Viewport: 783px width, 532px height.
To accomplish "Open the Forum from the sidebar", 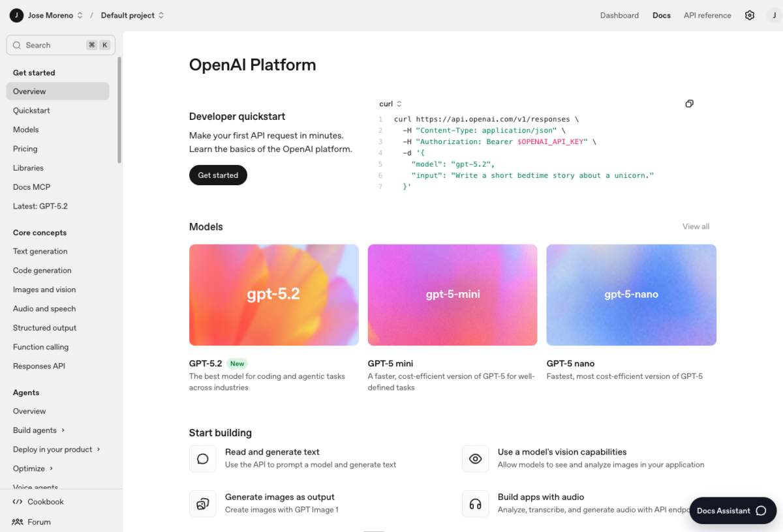I will [38, 522].
